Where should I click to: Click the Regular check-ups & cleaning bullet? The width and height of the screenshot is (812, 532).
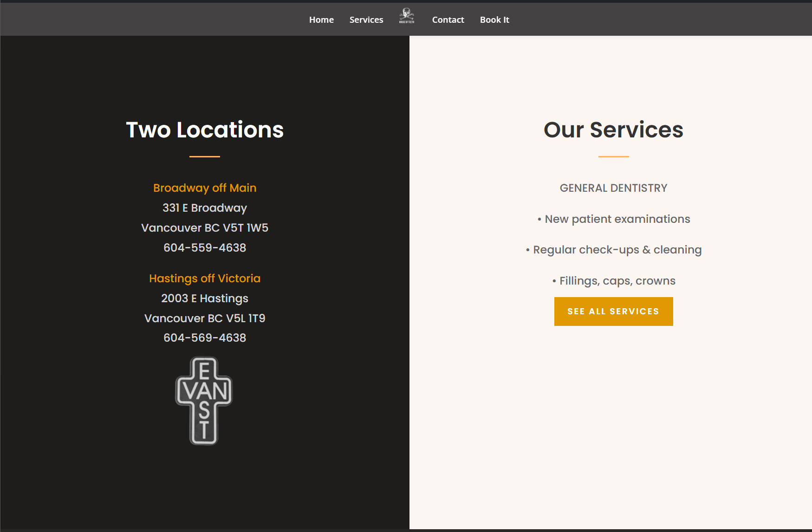[x=613, y=250]
